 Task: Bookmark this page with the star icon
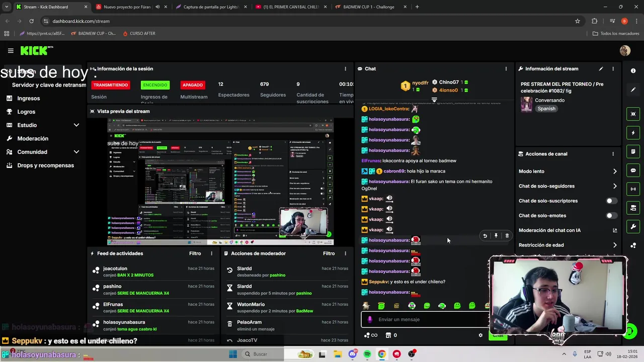tap(578, 21)
